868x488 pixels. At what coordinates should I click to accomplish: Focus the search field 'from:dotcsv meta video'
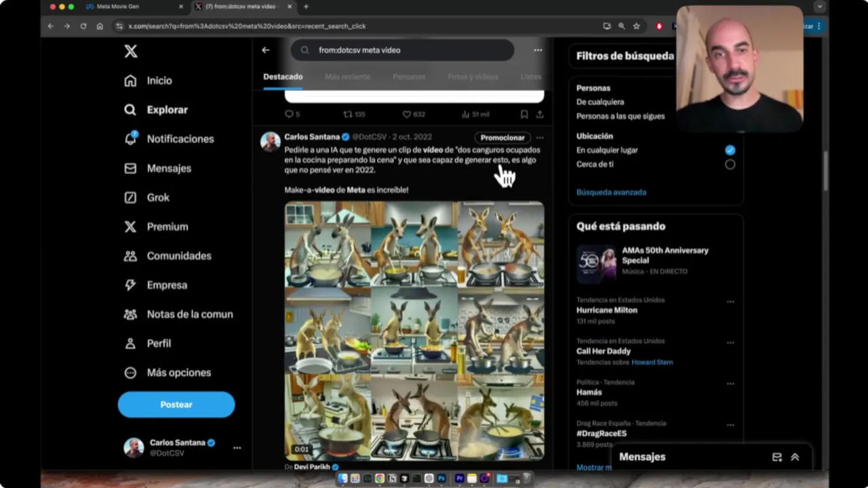[402, 50]
